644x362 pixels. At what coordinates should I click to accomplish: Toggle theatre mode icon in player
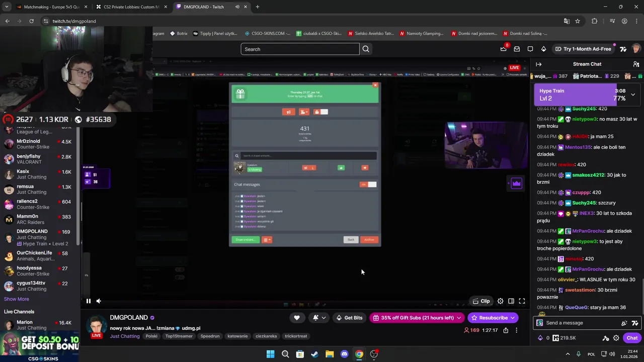click(511, 301)
